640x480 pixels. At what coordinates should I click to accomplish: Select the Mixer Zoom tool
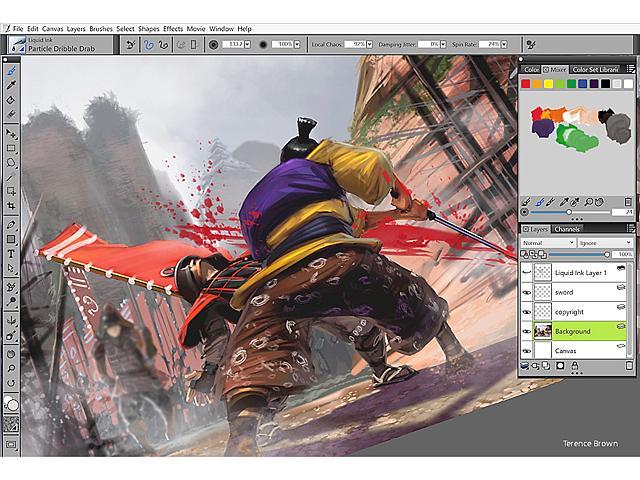pos(589,202)
